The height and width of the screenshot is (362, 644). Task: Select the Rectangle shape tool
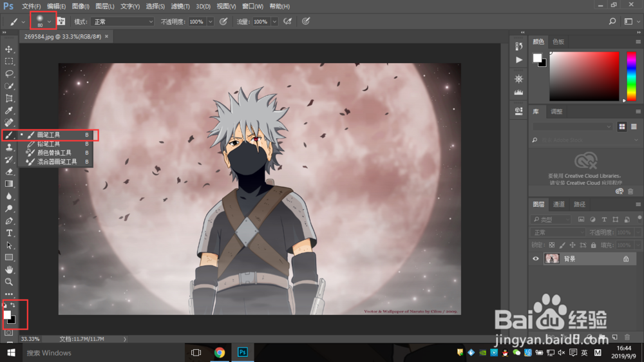pyautogui.click(x=8, y=258)
